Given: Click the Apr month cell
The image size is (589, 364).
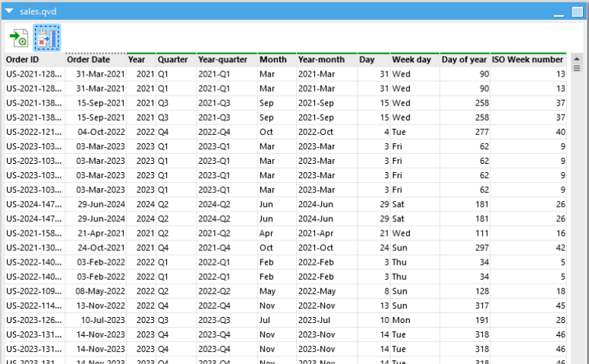Looking at the screenshot, I should (277, 234).
